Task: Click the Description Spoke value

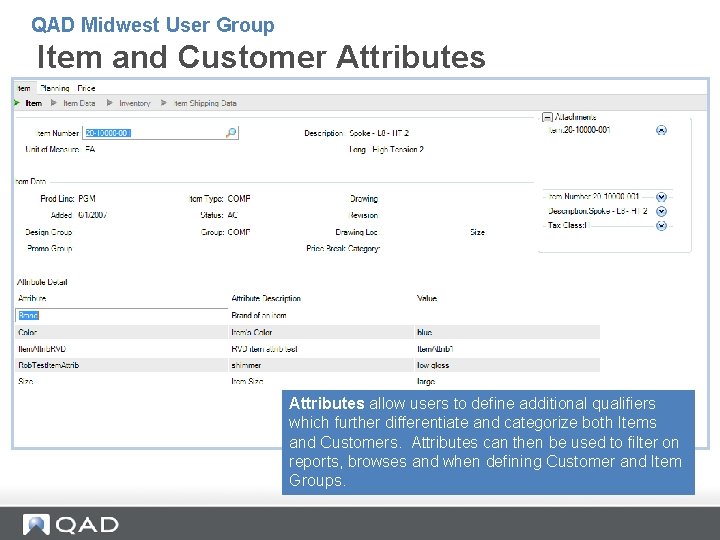Action: coord(379,133)
